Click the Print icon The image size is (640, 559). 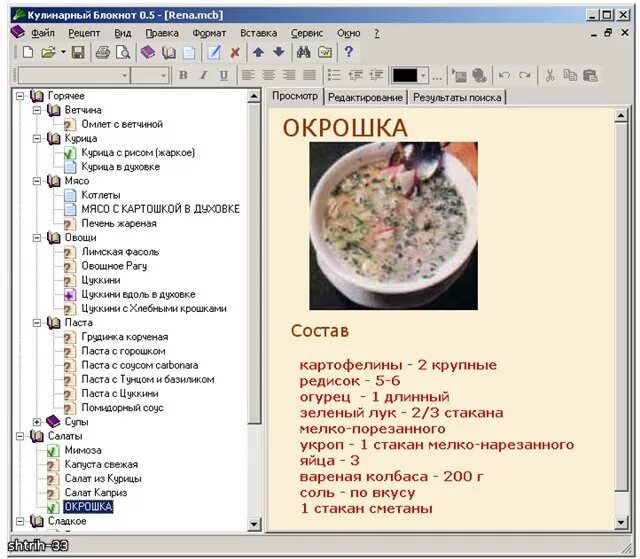coord(102,52)
